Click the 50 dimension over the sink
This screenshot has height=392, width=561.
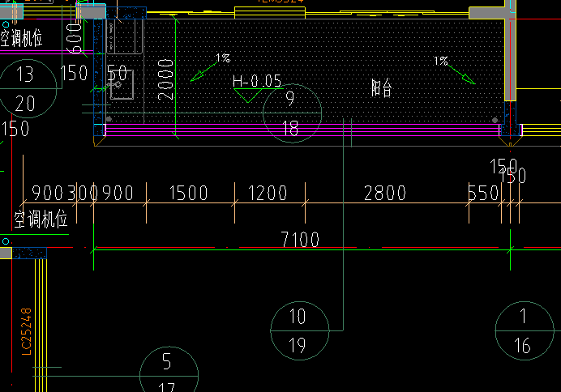point(117,73)
